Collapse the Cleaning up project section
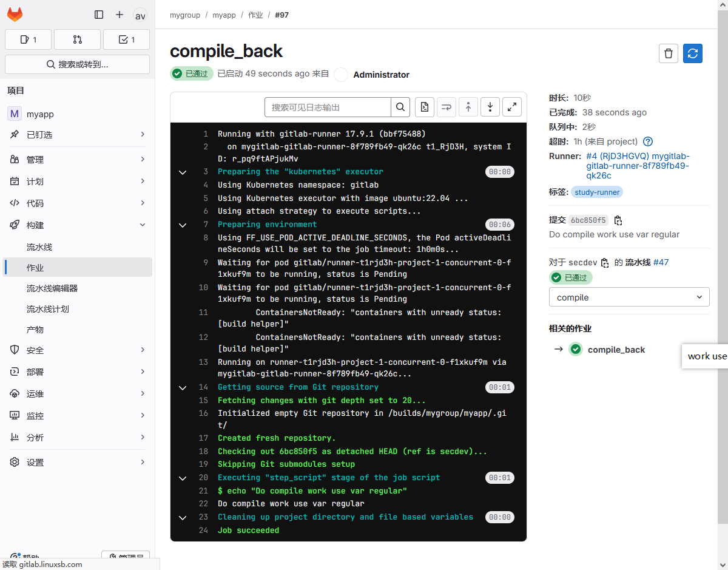This screenshot has width=728, height=570. (x=182, y=517)
